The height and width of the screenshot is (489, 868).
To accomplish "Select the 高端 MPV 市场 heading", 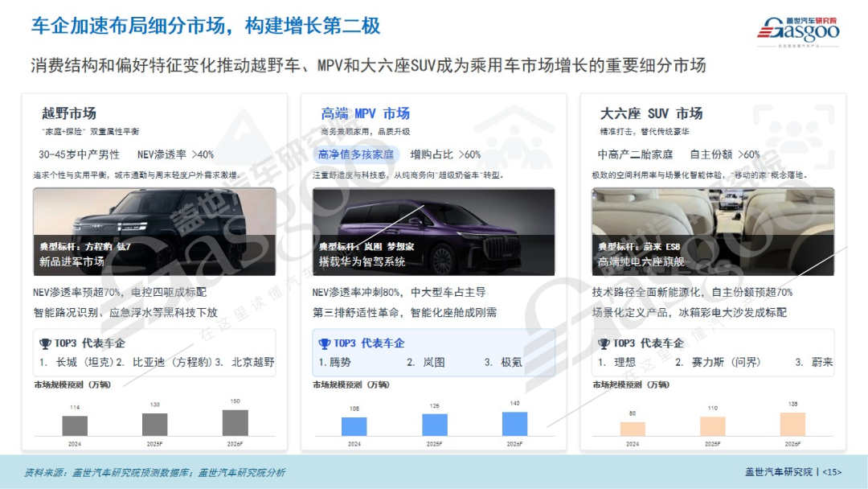I will tap(365, 113).
